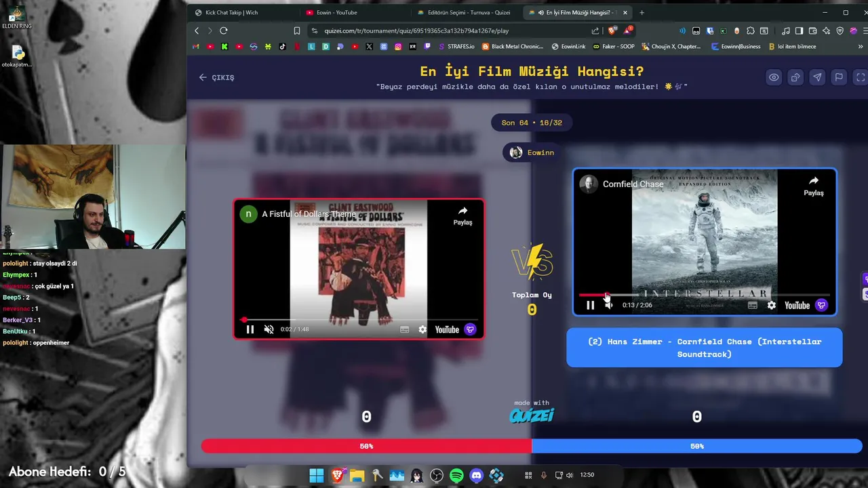The image size is (868, 488).
Task: Open Spotify from taskbar
Action: (456, 475)
